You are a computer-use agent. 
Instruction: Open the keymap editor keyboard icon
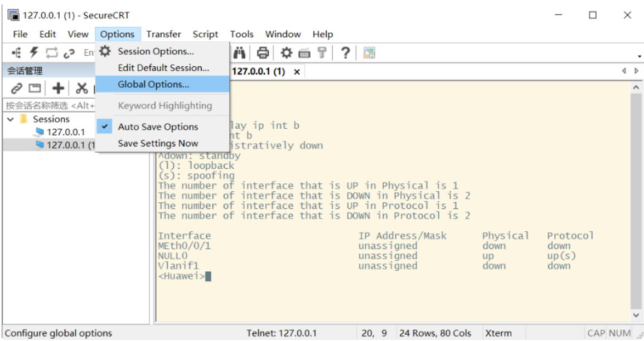[304, 53]
